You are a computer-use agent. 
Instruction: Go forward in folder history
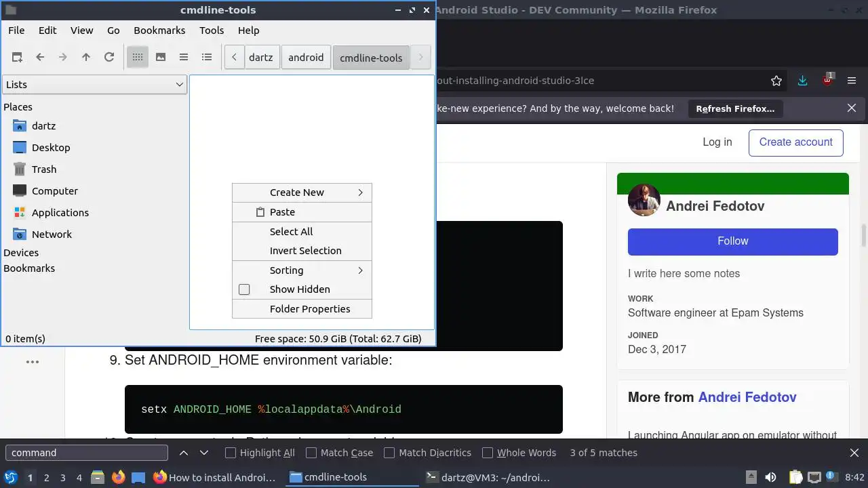63,58
